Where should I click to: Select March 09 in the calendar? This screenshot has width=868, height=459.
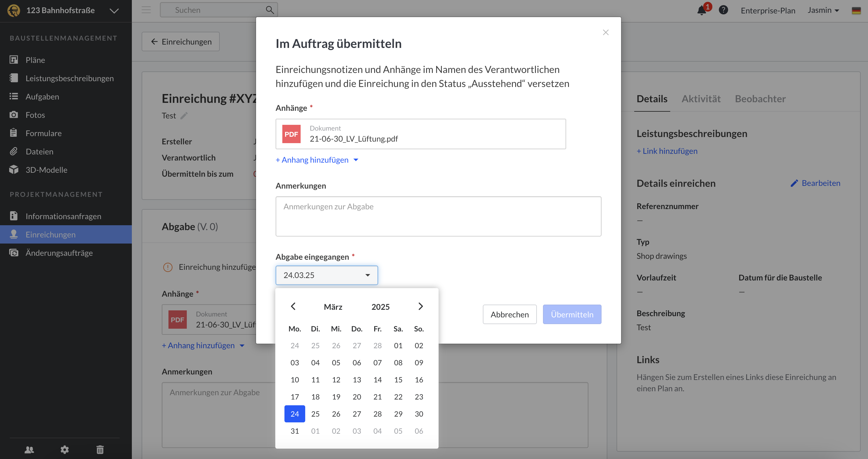point(419,362)
